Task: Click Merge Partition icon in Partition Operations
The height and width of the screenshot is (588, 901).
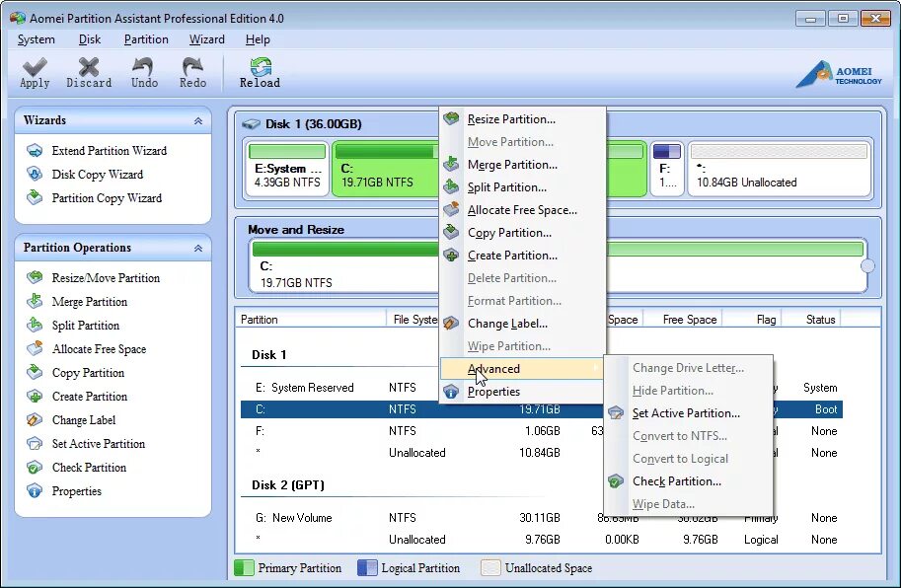Action: click(35, 301)
